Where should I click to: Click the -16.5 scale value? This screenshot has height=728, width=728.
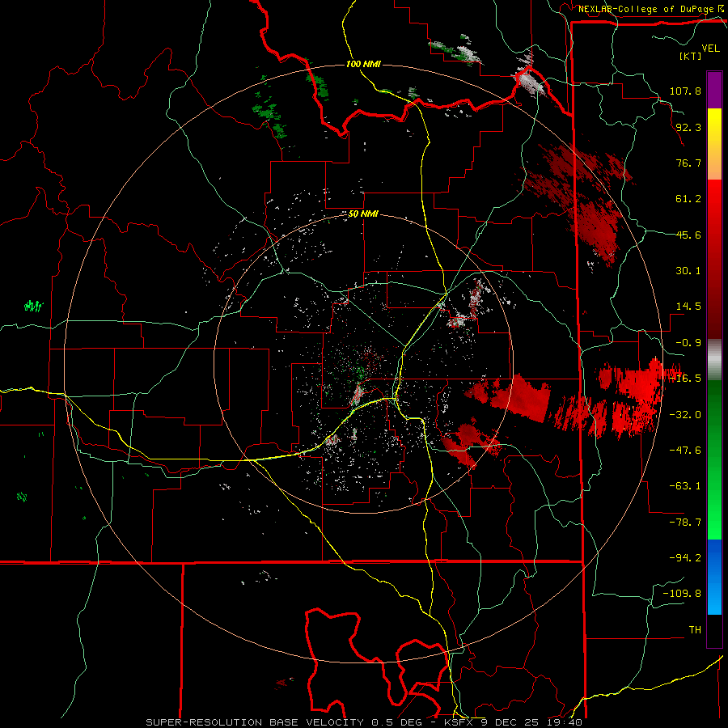(685, 379)
